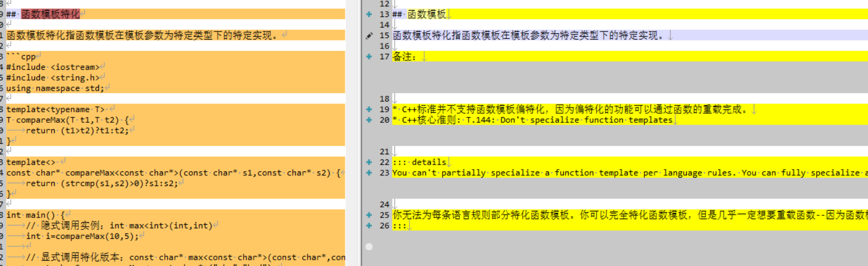Click the '## 函数模板' heading on line 13
The height and width of the screenshot is (266, 868).
tap(419, 14)
